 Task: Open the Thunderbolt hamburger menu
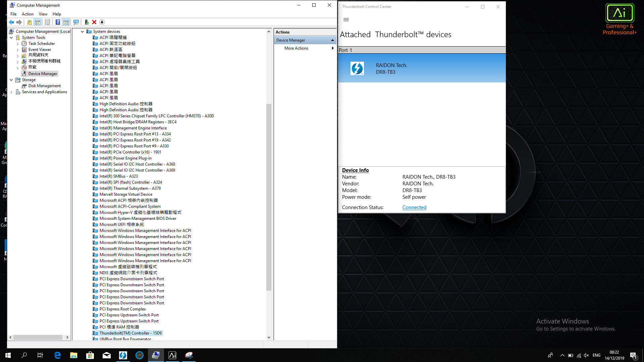[x=346, y=20]
